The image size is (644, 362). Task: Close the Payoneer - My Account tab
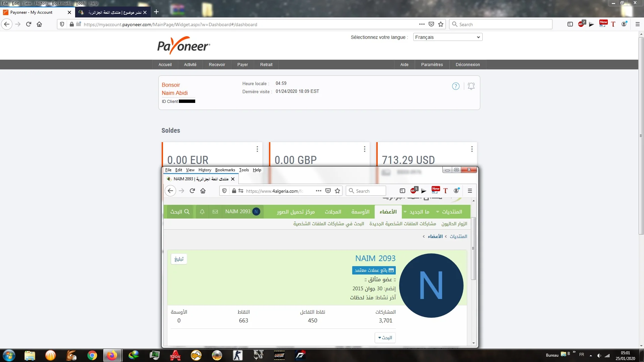(69, 12)
